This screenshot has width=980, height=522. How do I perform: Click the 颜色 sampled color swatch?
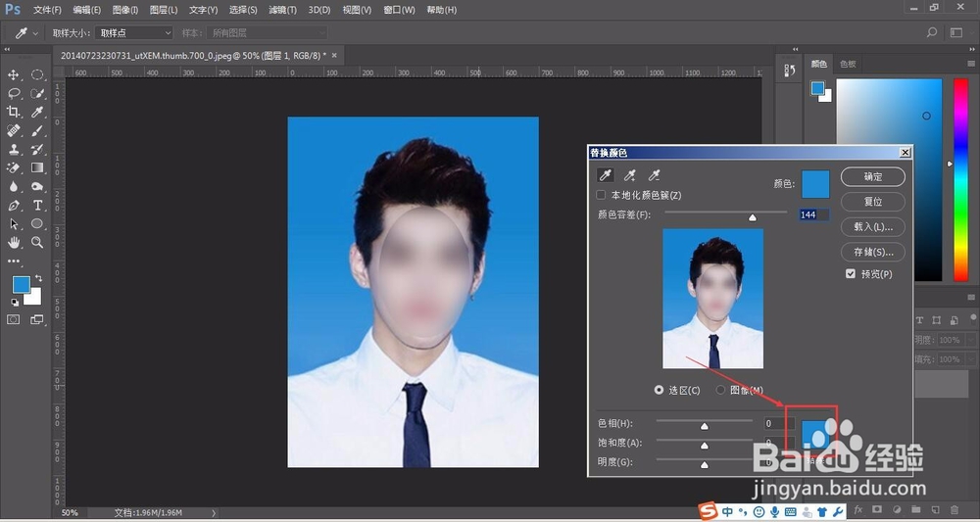815,183
